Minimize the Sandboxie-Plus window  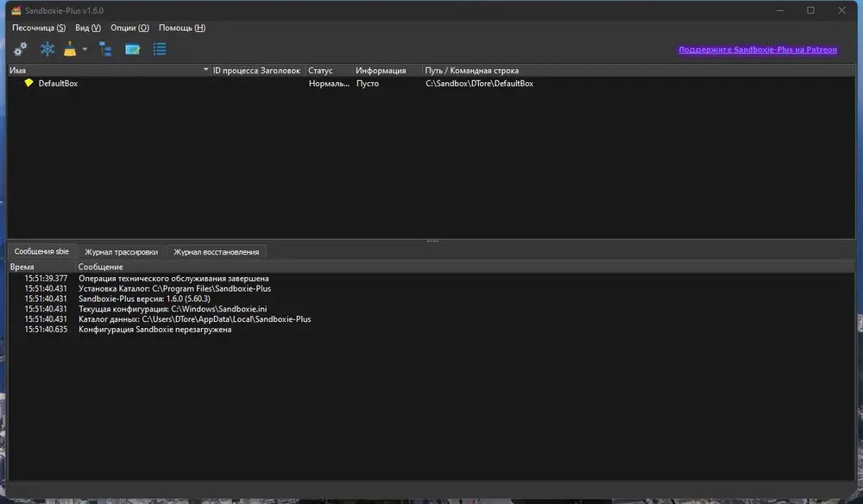coord(780,10)
